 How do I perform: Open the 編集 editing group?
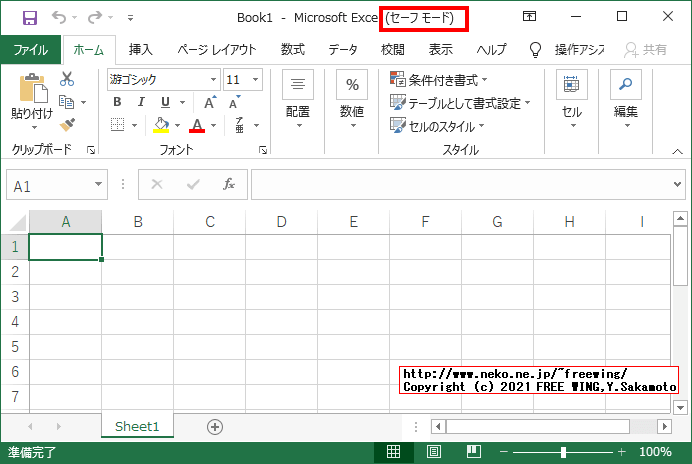click(625, 101)
